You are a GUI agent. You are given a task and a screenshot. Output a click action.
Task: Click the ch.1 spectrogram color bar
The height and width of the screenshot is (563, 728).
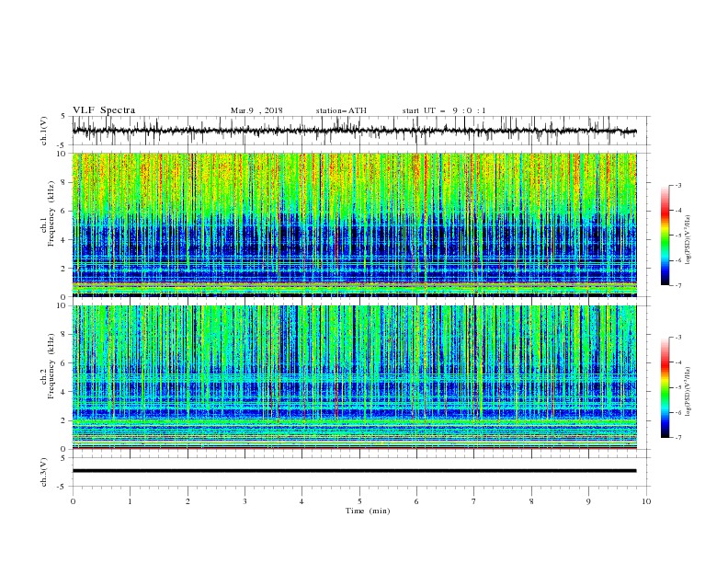[x=665, y=236]
